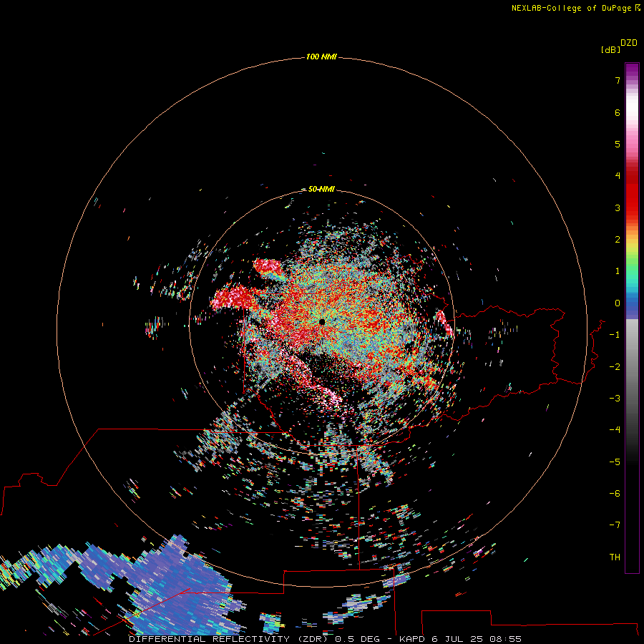Click the -4 value on the dB scale

click(x=615, y=430)
